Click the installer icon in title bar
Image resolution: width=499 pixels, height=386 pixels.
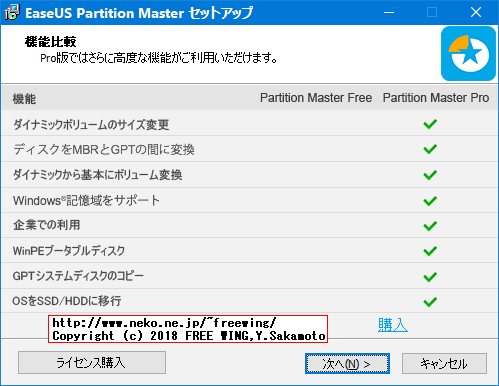click(x=13, y=13)
